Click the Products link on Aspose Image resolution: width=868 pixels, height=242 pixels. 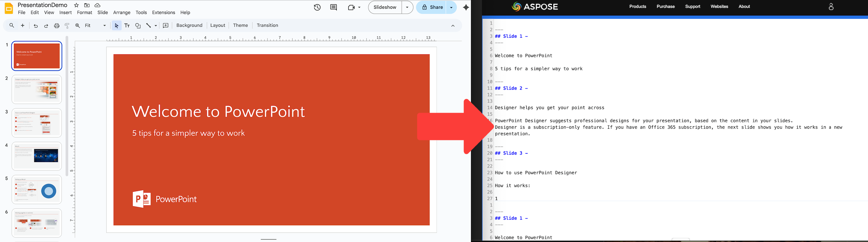[638, 6]
